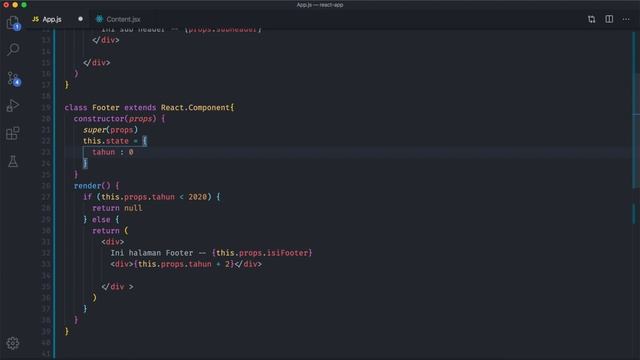Click the JS file icon on App.js tab
This screenshot has width=640, height=360.
tap(36, 19)
